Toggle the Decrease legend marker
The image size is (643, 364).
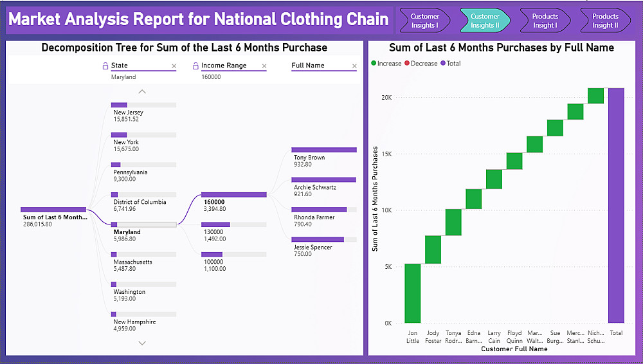[408, 64]
